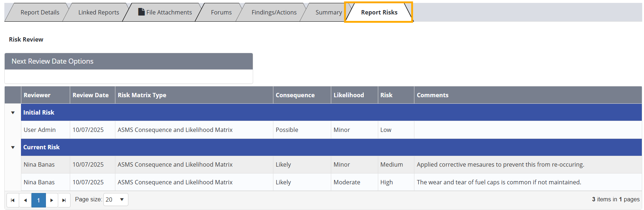Go to first page of results
The width and height of the screenshot is (644, 210).
coord(13,200)
